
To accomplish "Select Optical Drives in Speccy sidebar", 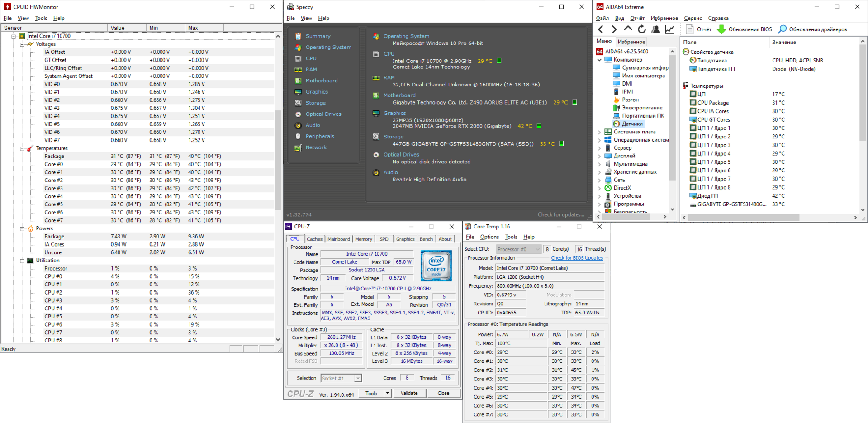I will (323, 114).
